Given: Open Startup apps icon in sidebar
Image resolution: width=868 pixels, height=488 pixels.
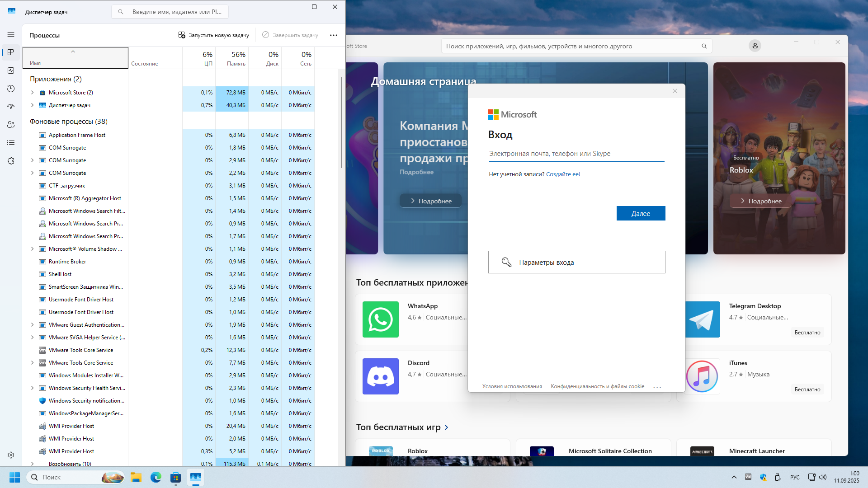Looking at the screenshot, I should click(11, 107).
